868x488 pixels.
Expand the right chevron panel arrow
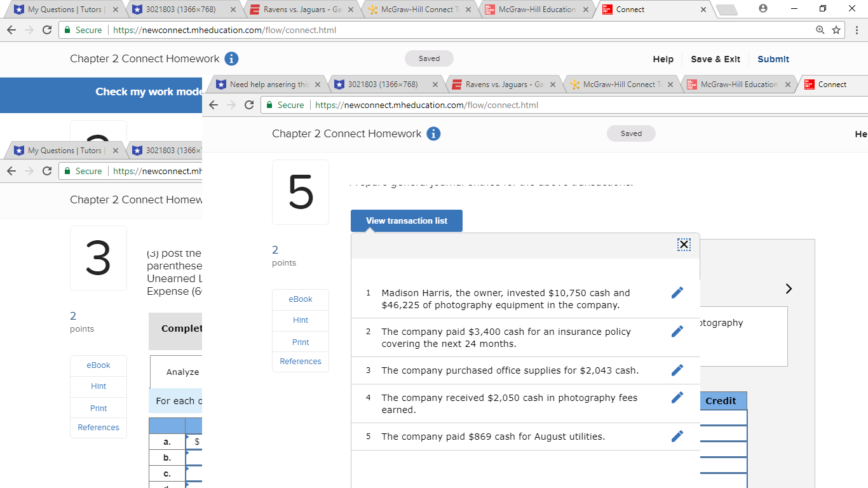click(788, 288)
